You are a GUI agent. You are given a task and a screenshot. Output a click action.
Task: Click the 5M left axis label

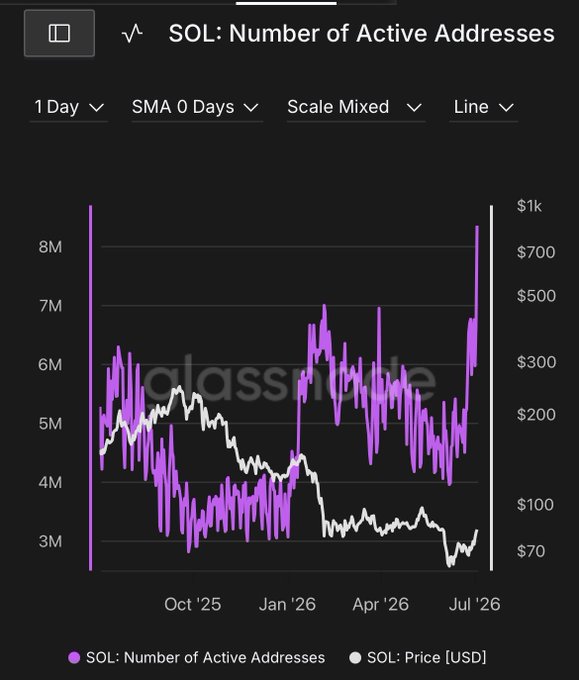coord(50,423)
